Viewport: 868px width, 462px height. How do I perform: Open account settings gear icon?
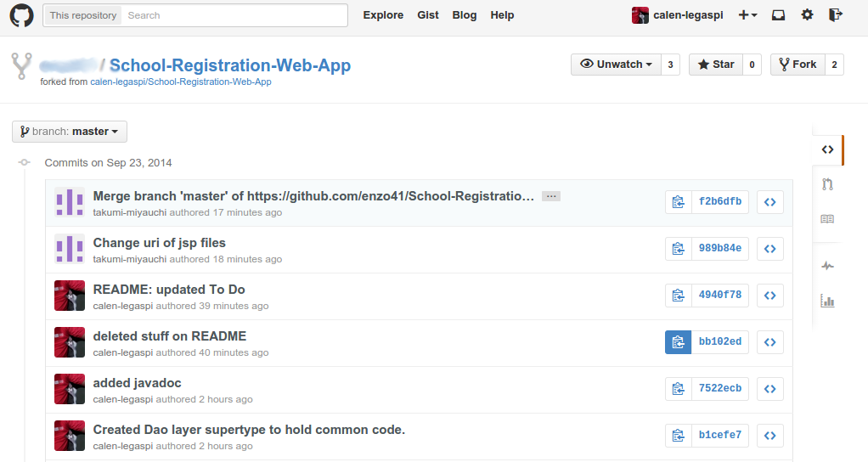click(x=807, y=15)
